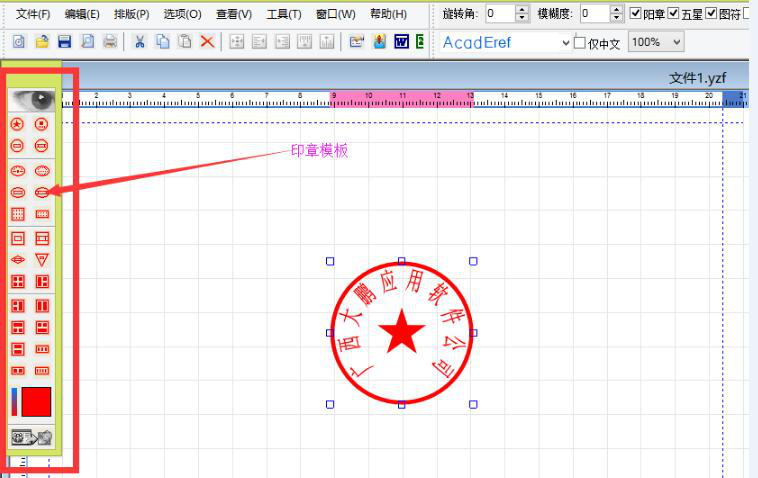Toggle the 阳章 checkbox

coord(636,13)
